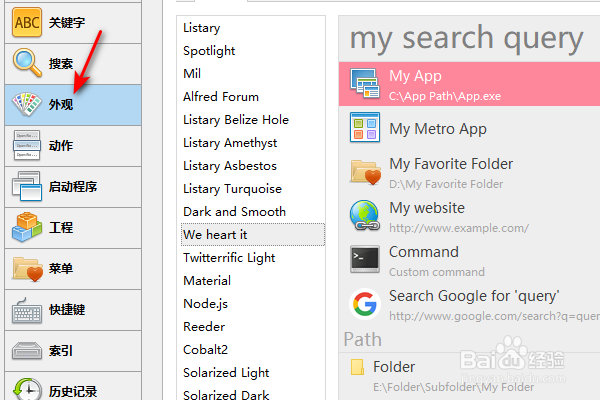600x400 pixels.
Task: Choose the Twitterrific Light theme
Action: click(x=253, y=258)
